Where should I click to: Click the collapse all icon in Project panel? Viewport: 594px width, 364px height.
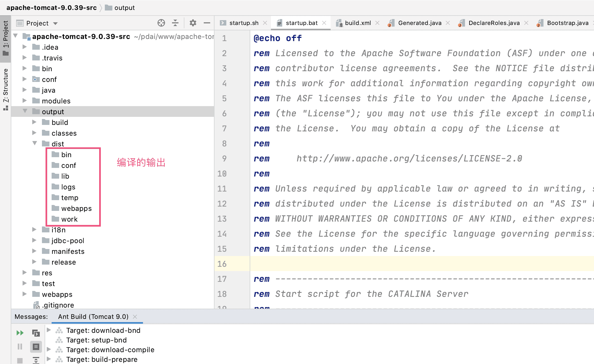pyautogui.click(x=175, y=23)
